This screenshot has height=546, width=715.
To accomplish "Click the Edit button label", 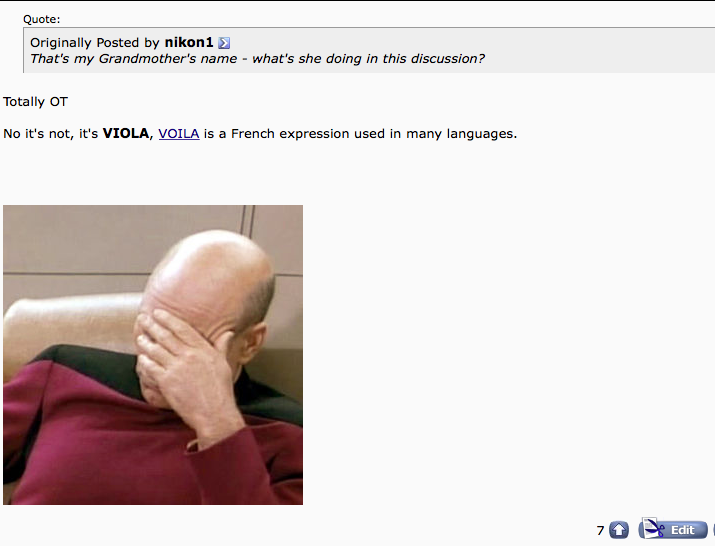I will click(x=682, y=530).
